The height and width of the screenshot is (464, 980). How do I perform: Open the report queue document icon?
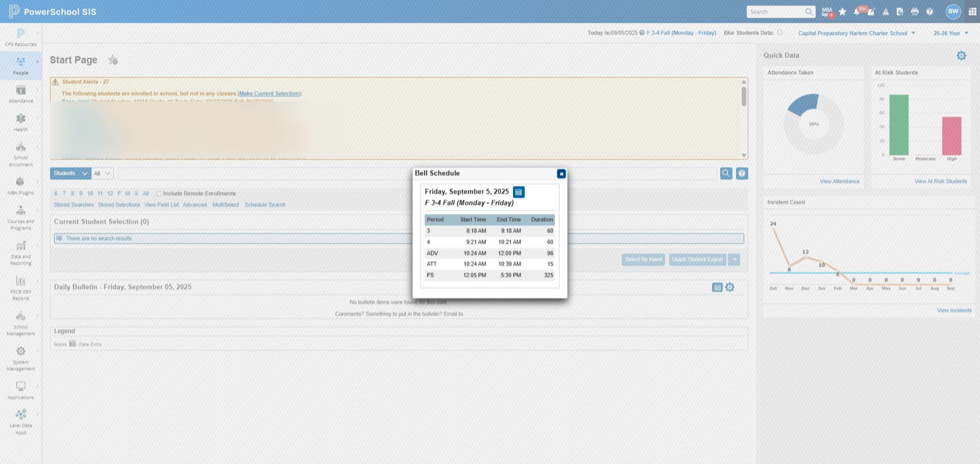900,12
